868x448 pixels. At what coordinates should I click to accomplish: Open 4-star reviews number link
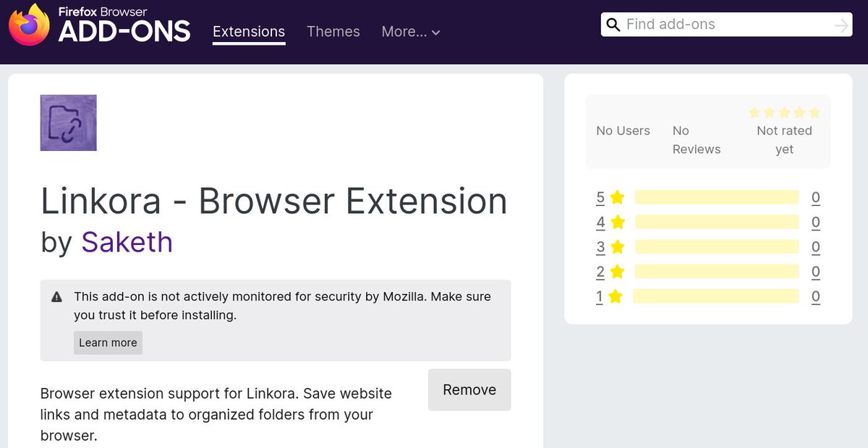pos(600,222)
